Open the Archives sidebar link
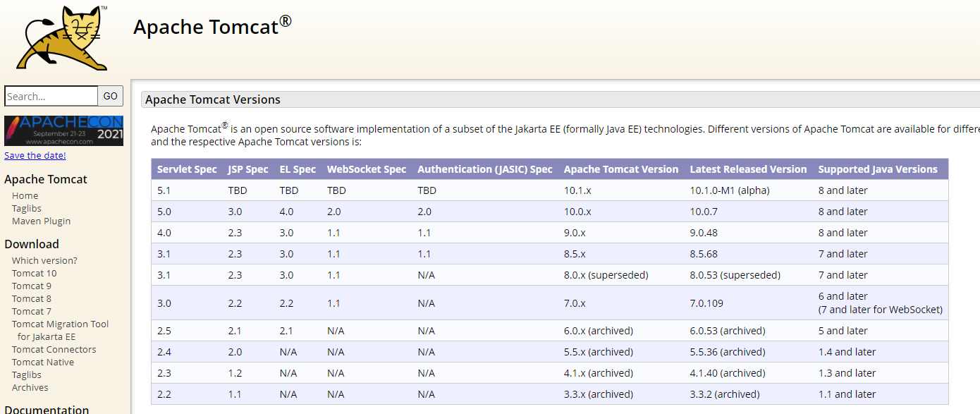Viewport: 980px width, 414px height. click(30, 387)
